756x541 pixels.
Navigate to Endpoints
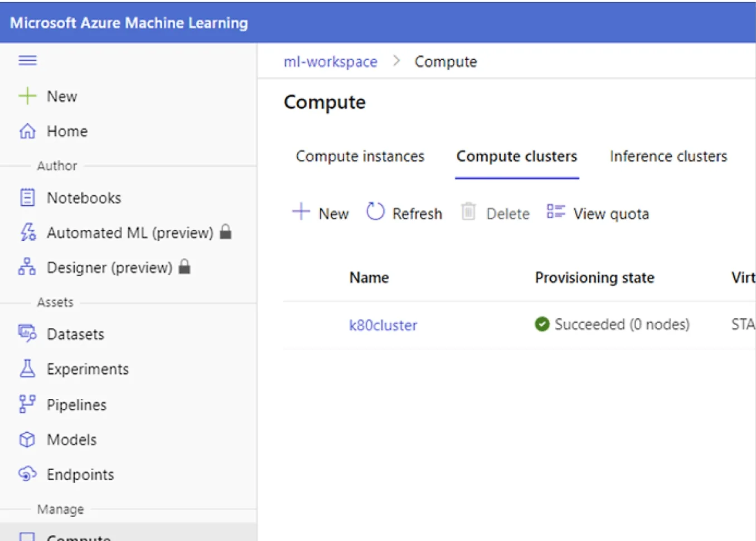tap(80, 475)
